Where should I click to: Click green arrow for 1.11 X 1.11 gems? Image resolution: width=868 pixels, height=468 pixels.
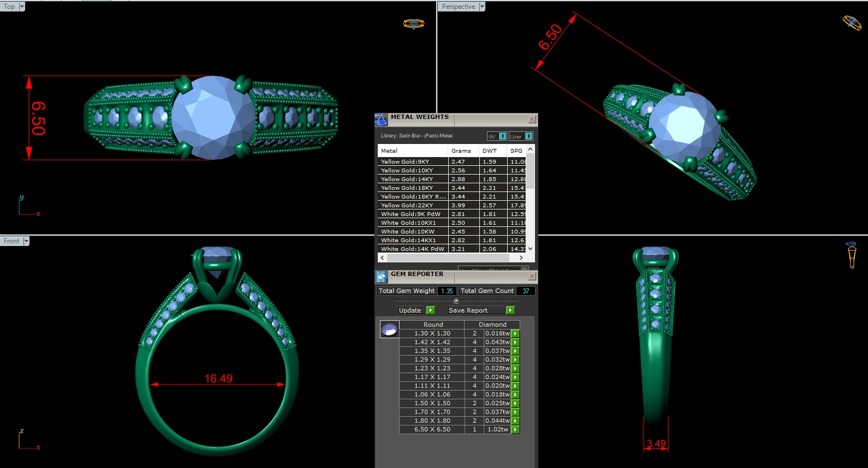click(x=515, y=386)
